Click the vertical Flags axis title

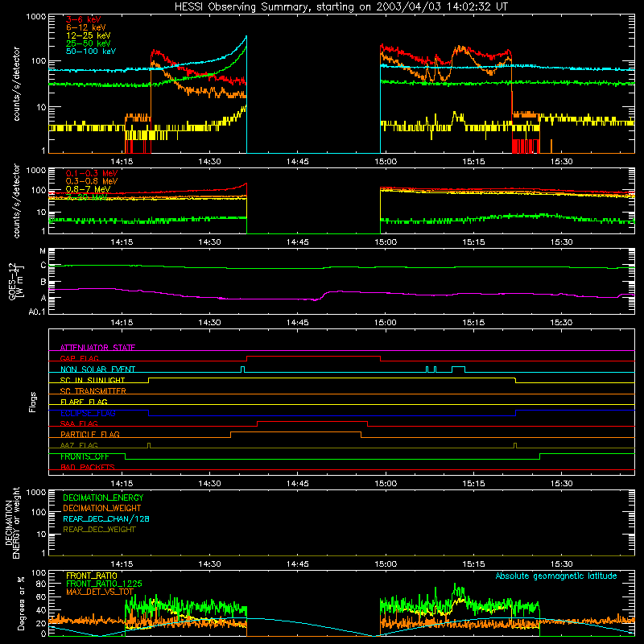tap(32, 402)
